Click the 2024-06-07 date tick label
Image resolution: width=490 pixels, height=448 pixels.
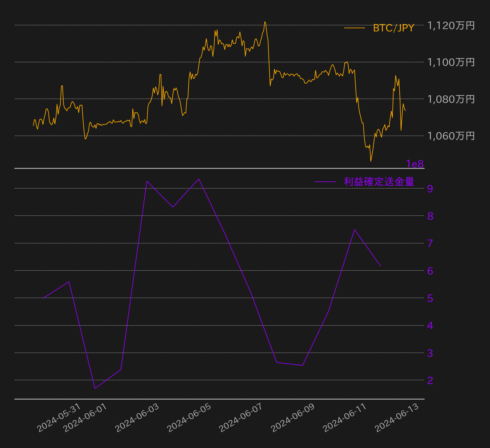pos(241,418)
